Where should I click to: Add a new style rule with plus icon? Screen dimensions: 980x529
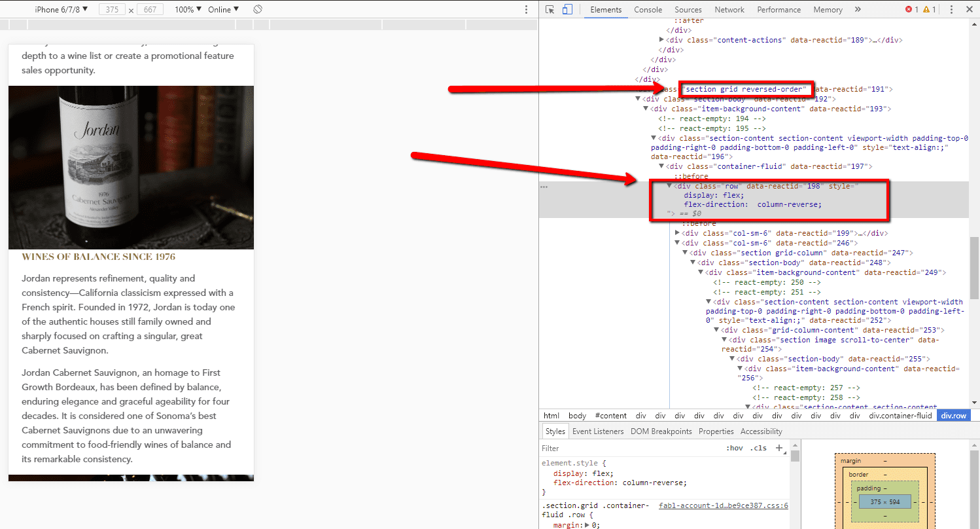click(x=779, y=448)
